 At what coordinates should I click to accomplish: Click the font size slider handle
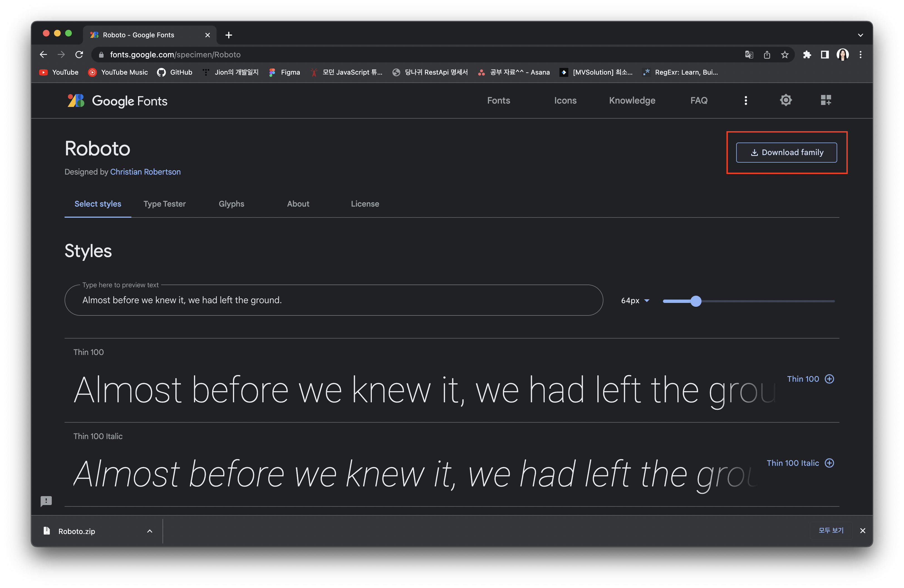tap(696, 301)
